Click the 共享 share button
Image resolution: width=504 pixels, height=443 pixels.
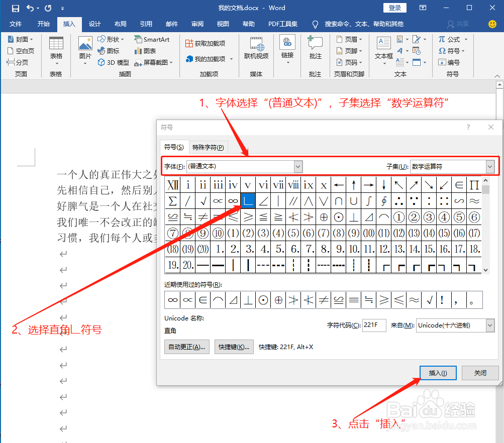click(x=459, y=24)
